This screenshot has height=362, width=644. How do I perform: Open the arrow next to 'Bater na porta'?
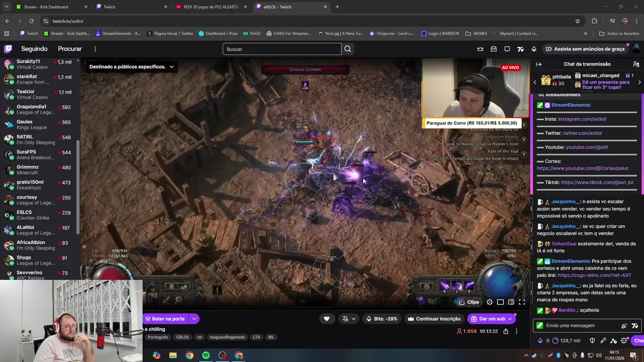[194, 319]
